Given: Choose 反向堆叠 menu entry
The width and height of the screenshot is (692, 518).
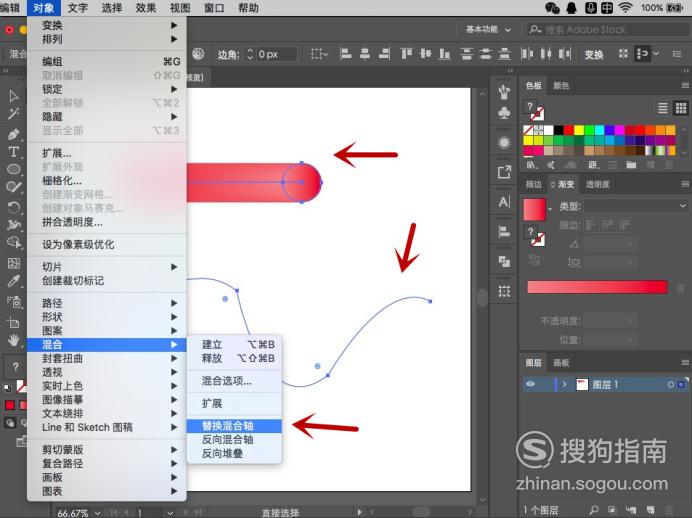Looking at the screenshot, I should pyautogui.click(x=234, y=453).
